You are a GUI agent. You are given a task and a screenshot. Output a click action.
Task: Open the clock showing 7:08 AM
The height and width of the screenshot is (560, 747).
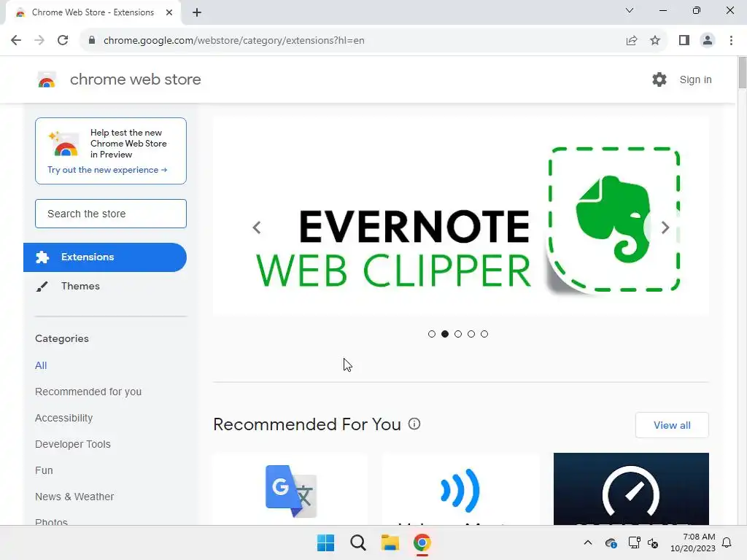[693, 542]
